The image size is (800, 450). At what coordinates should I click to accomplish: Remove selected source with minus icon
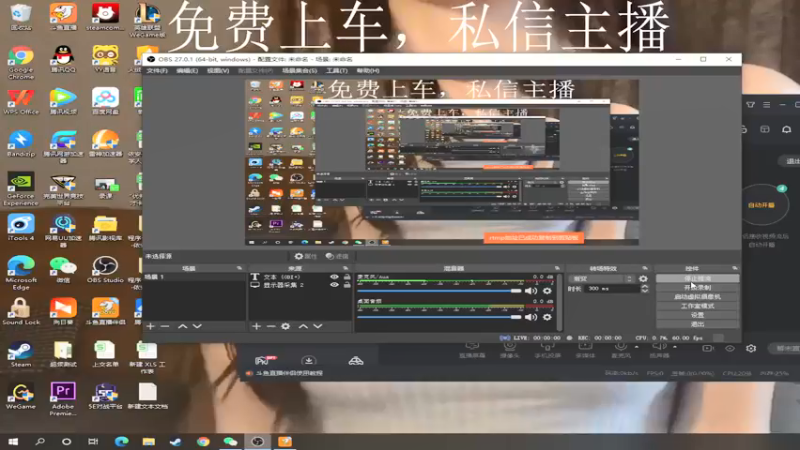tap(271, 326)
